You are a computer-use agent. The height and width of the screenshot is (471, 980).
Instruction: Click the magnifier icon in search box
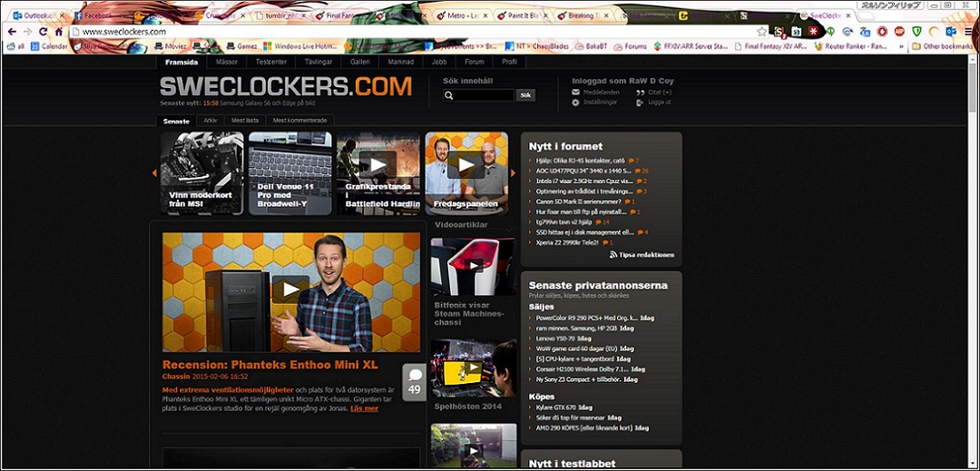449,95
